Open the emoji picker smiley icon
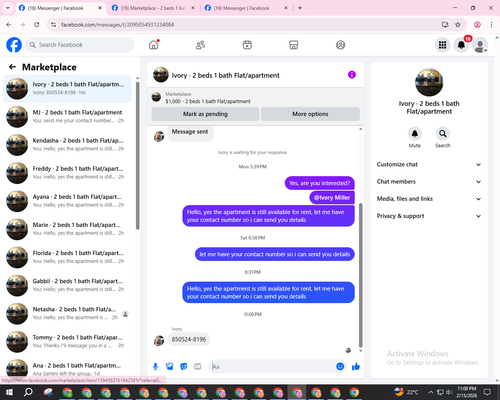This screenshot has width=500, height=400. point(340,367)
